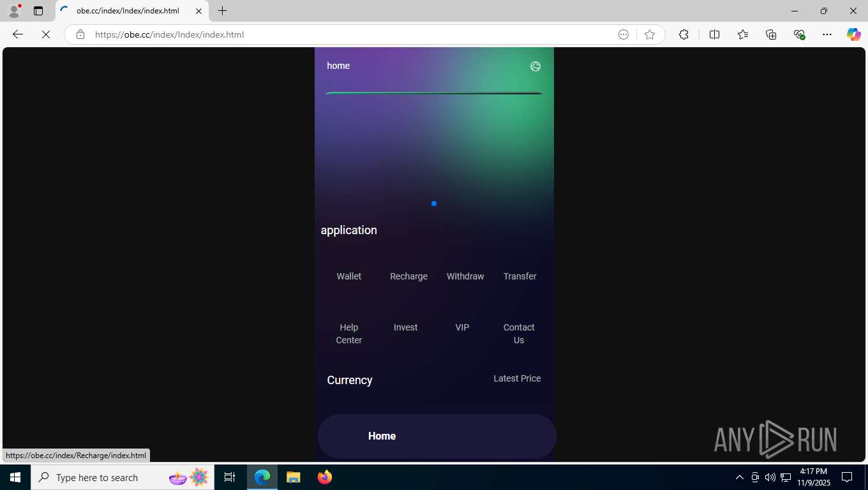868x490 pixels.
Task: Click the language globe icon beside home
Action: 535,66
